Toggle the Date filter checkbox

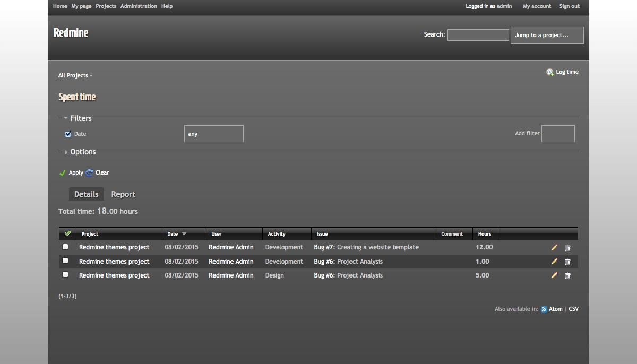pyautogui.click(x=68, y=134)
